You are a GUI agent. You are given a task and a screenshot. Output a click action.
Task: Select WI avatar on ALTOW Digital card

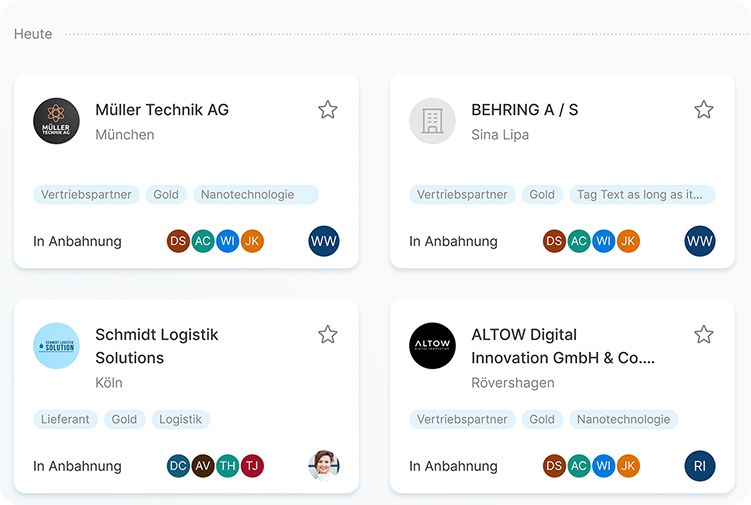coord(603,466)
